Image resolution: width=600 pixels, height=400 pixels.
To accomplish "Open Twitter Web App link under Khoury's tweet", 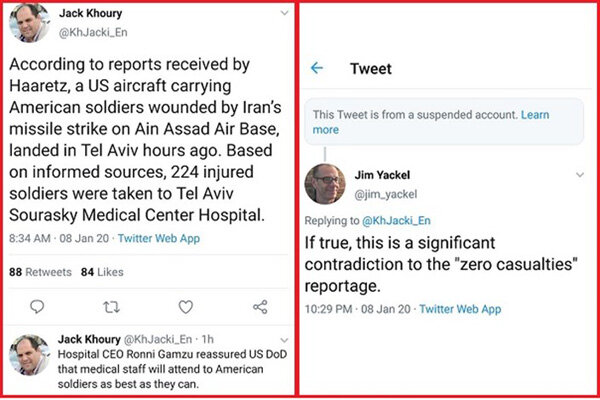I will tap(159, 238).
